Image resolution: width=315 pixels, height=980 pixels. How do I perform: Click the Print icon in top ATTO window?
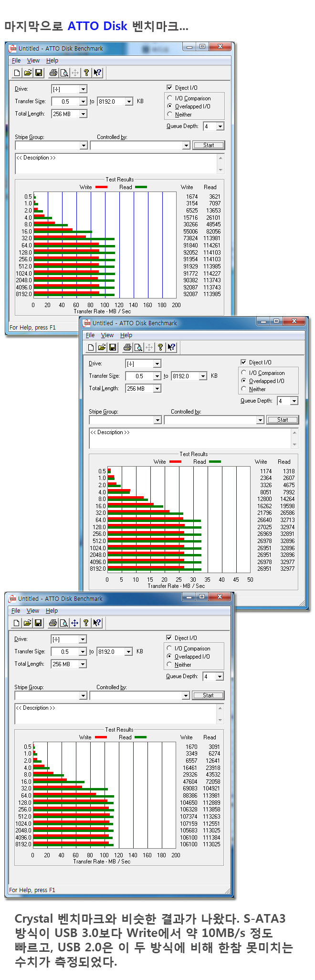[53, 73]
